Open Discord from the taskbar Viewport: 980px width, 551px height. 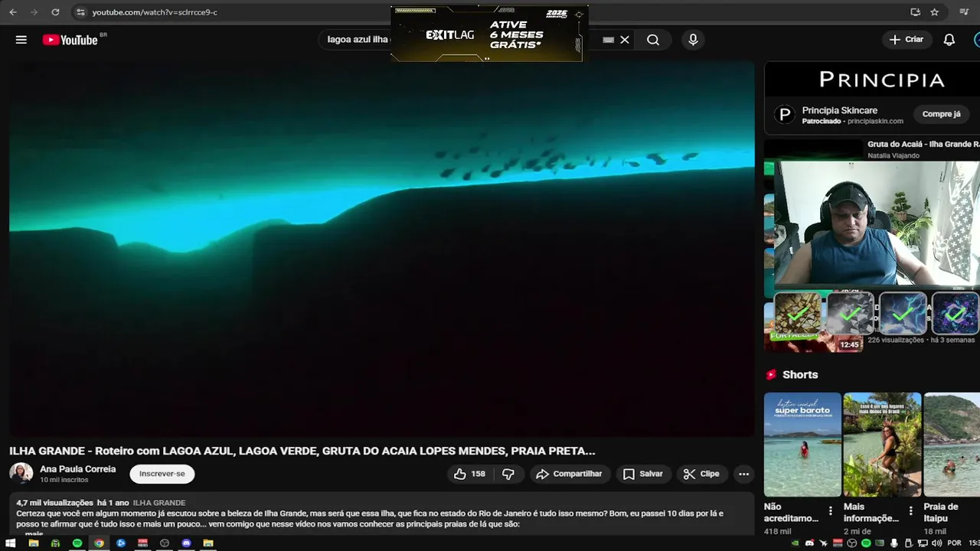coord(186,543)
